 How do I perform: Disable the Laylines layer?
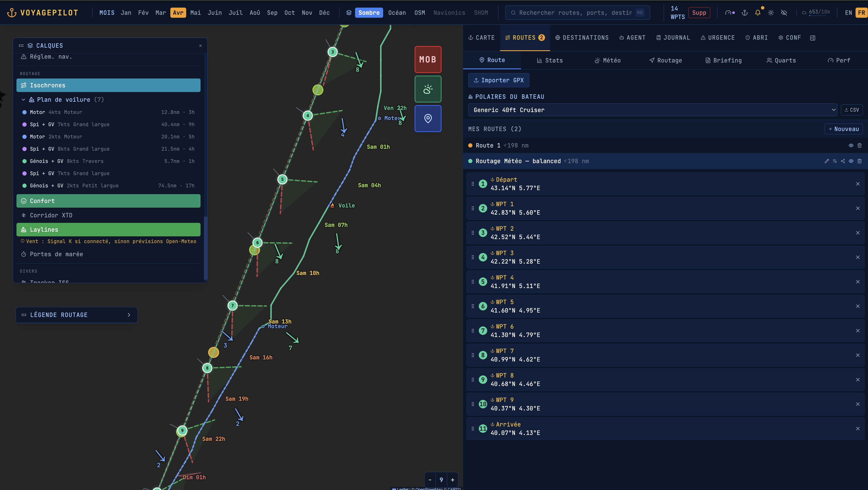(108, 230)
